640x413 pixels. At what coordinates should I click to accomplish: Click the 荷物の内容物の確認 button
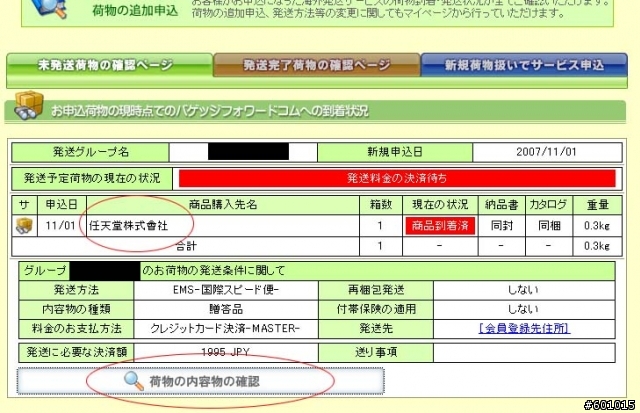[x=200, y=381]
